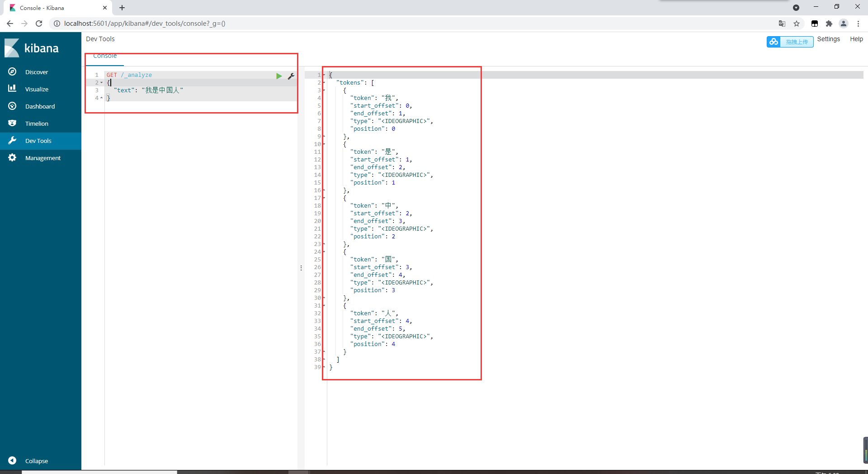Click the browser forward arrow
This screenshot has height=474, width=868.
24,24
